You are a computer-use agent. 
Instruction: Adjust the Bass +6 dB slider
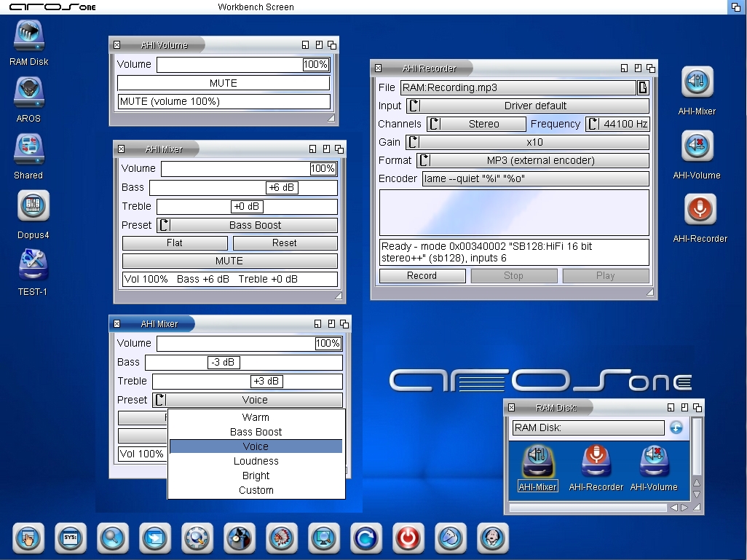point(243,187)
